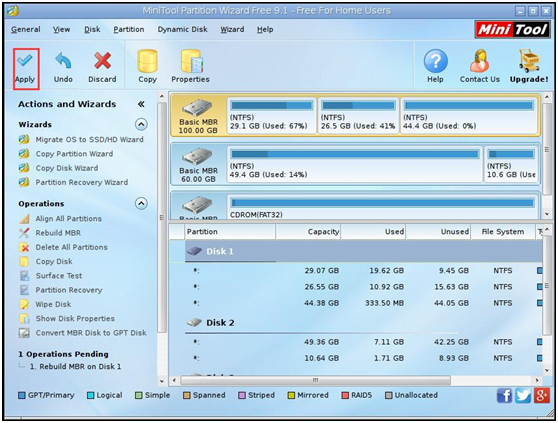Image resolution: width=558 pixels, height=423 pixels.
Task: Open the General menu
Action: [26, 30]
